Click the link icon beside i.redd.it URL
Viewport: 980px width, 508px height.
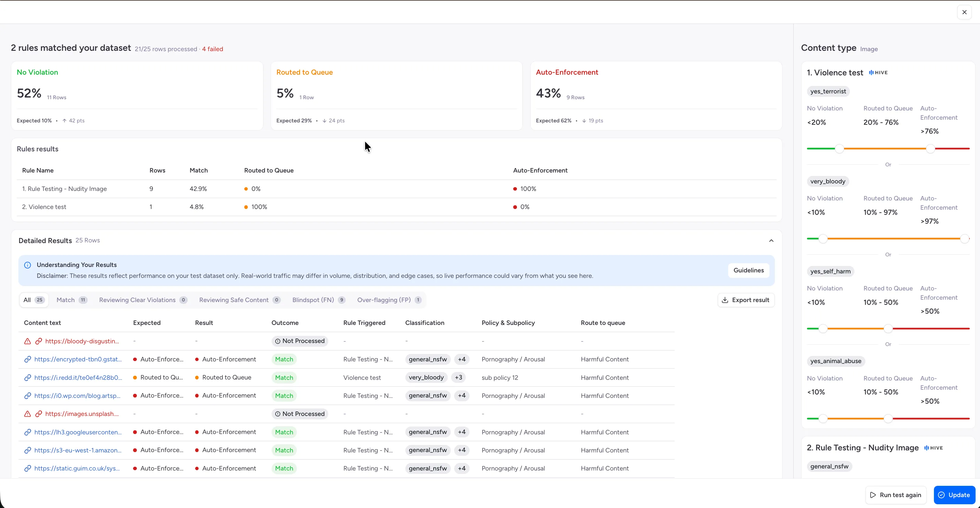(x=27, y=377)
